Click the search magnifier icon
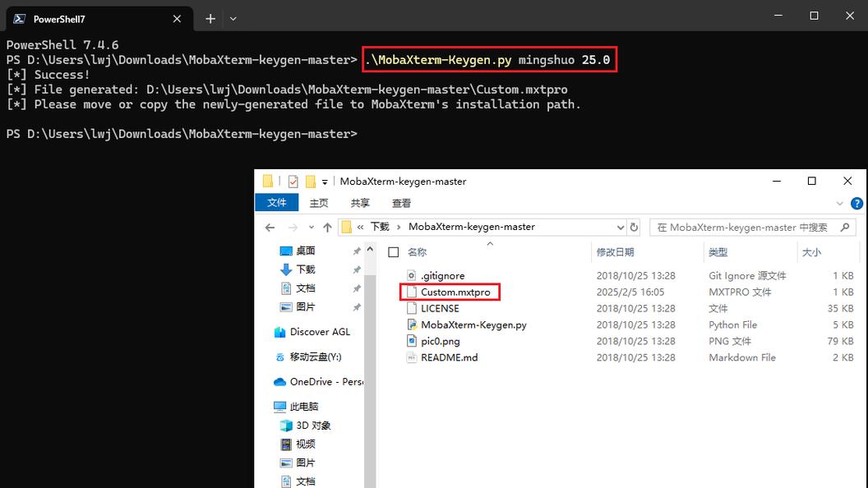This screenshot has height=488, width=868. (x=845, y=227)
